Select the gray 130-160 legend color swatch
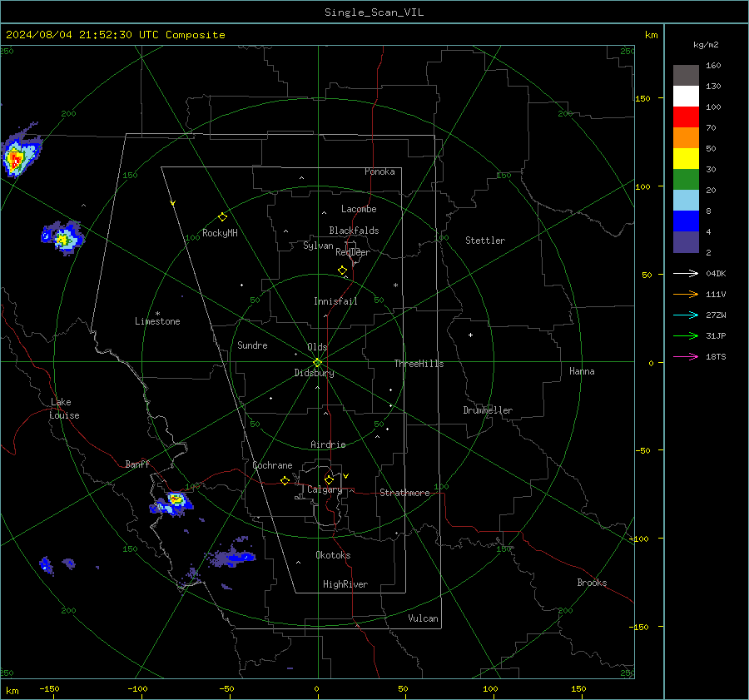 [x=686, y=76]
